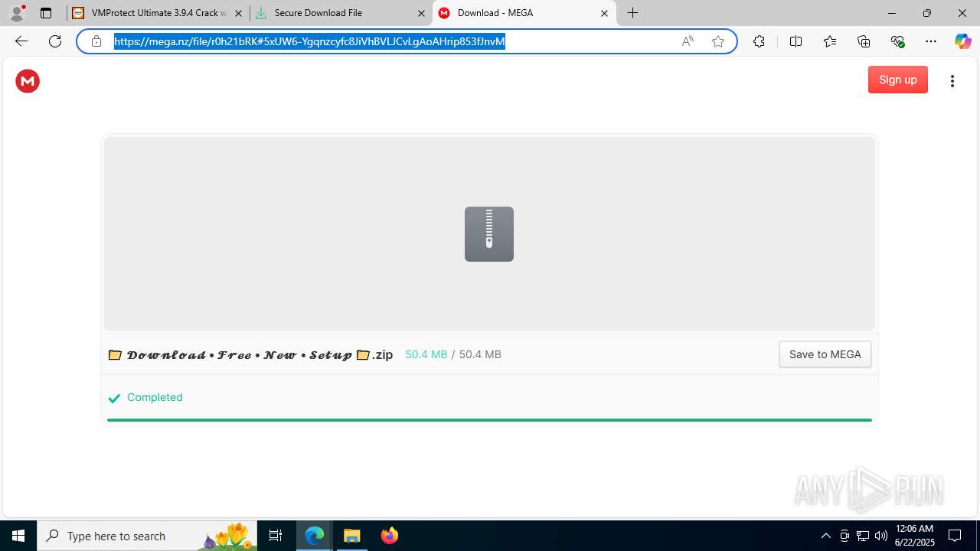Image resolution: width=980 pixels, height=551 pixels.
Task: Open Task View on taskbar
Action: pos(276,536)
